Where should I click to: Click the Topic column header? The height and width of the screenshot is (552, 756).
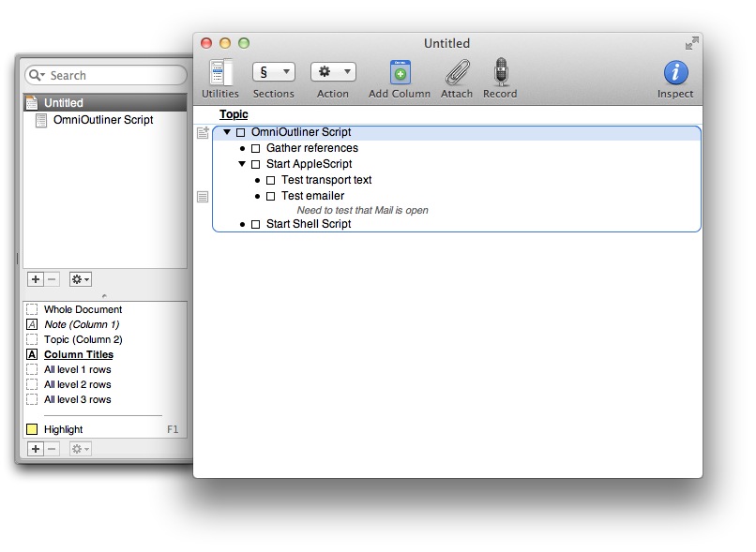coord(234,114)
